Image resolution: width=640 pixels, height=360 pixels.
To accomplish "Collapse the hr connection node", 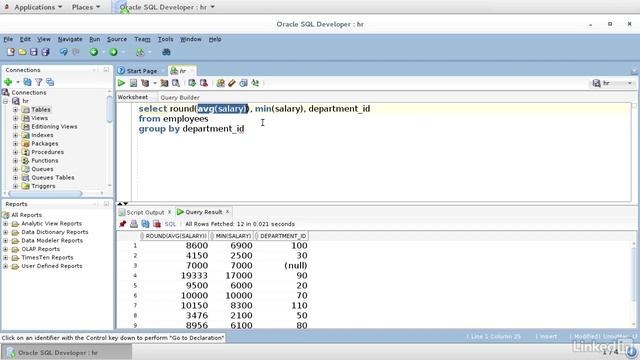I will pyautogui.click(x=6, y=101).
